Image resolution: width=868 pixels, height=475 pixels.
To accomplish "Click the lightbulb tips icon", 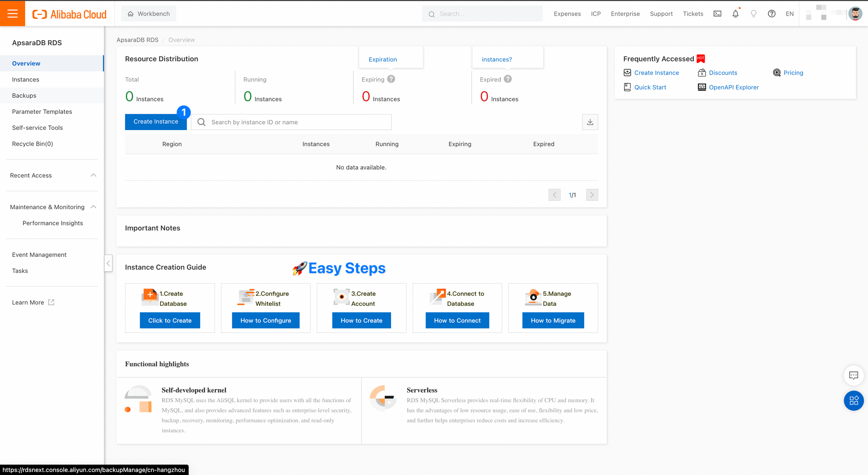I will (753, 14).
